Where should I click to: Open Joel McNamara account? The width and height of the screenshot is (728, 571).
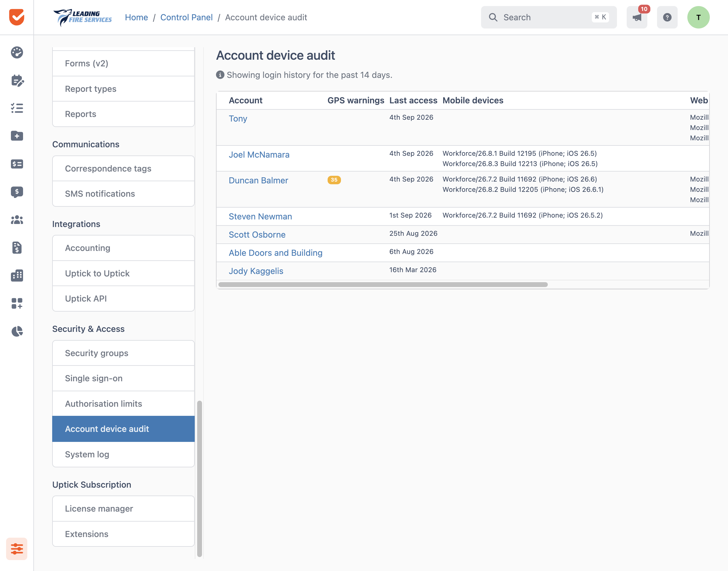tap(259, 155)
